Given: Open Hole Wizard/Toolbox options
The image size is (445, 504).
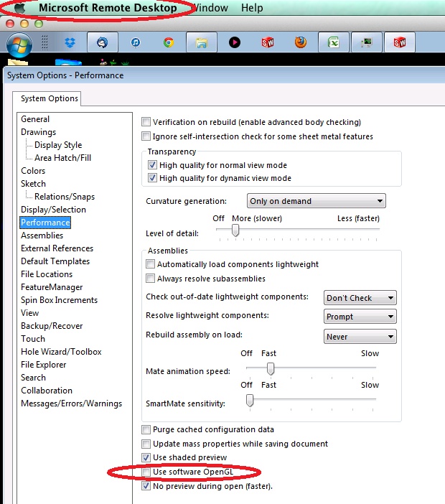Looking at the screenshot, I should 61,352.
